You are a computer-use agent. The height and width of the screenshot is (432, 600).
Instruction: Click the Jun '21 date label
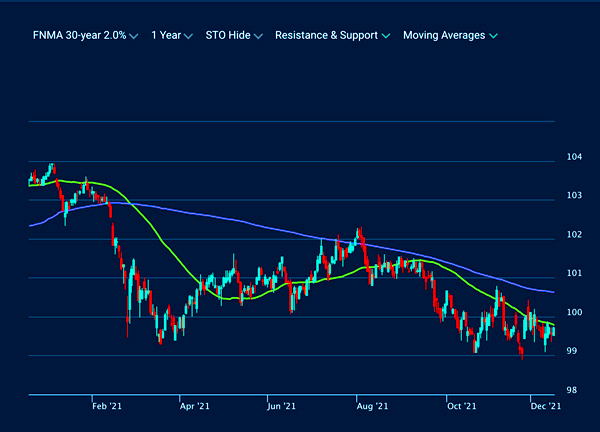[x=282, y=407]
